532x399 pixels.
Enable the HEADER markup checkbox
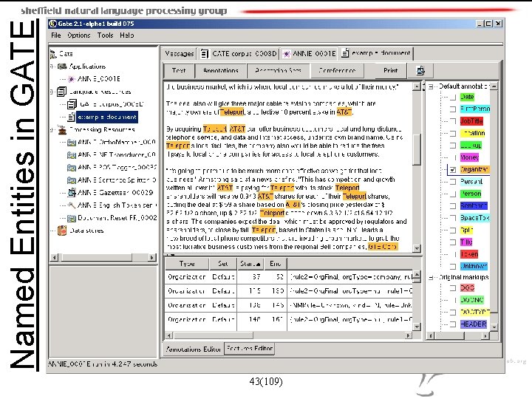(453, 324)
